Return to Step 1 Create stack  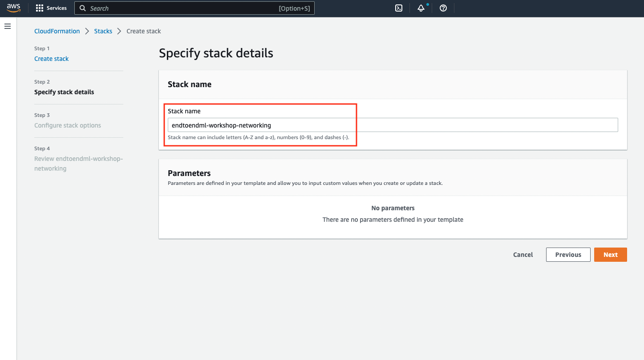coord(52,59)
